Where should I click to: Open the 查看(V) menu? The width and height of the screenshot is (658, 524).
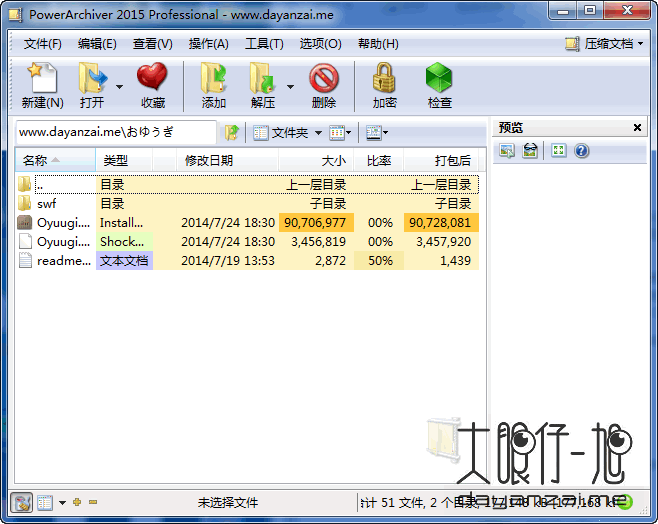[152, 44]
